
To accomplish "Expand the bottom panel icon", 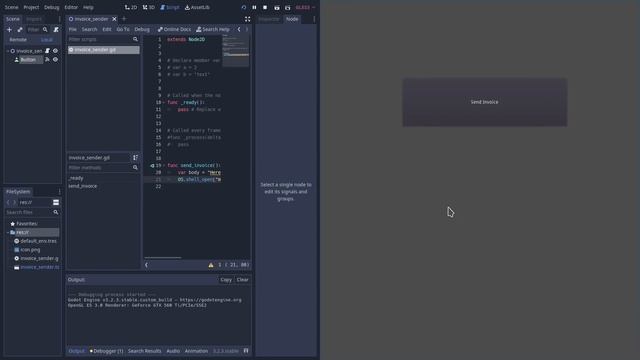I will 246,351.
